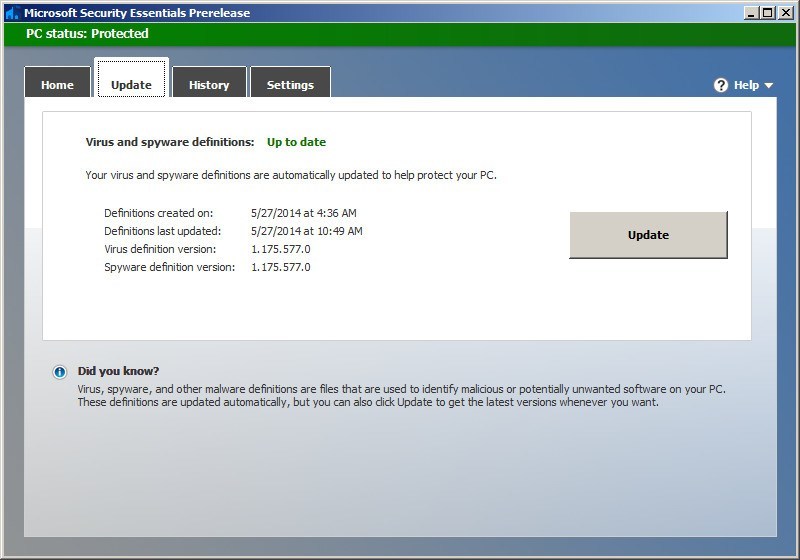This screenshot has width=800, height=560.
Task: Close the Security Essentials window
Action: tap(786, 13)
